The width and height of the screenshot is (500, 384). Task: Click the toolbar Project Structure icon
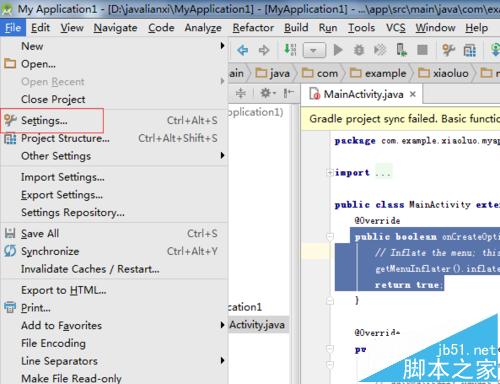tap(470, 50)
